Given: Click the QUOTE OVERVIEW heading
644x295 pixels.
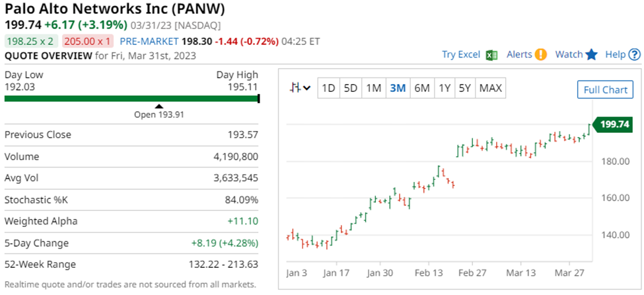Looking at the screenshot, I should click(48, 56).
